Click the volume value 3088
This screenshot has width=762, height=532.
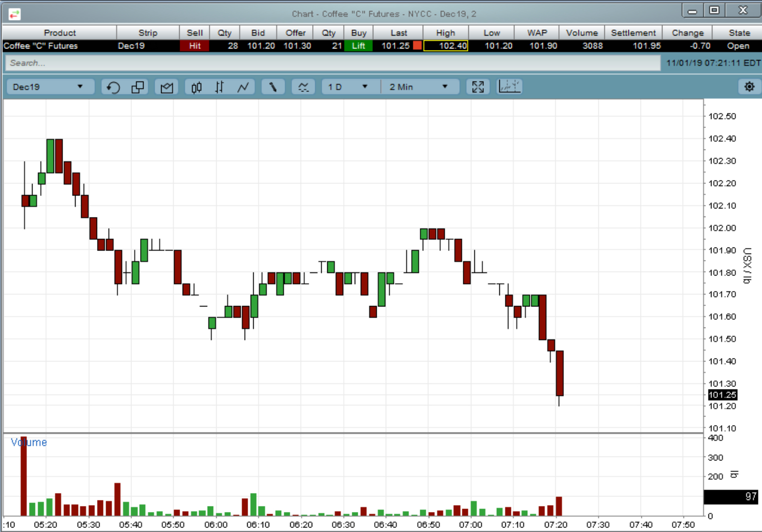[x=592, y=46]
